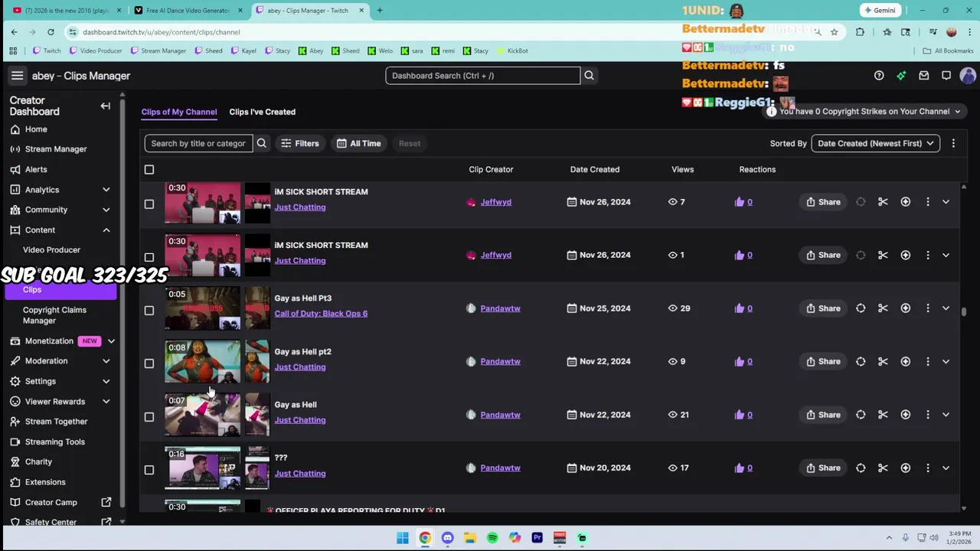Image resolution: width=980 pixels, height=551 pixels.
Task: Sort by the Views column header
Action: 682,169
